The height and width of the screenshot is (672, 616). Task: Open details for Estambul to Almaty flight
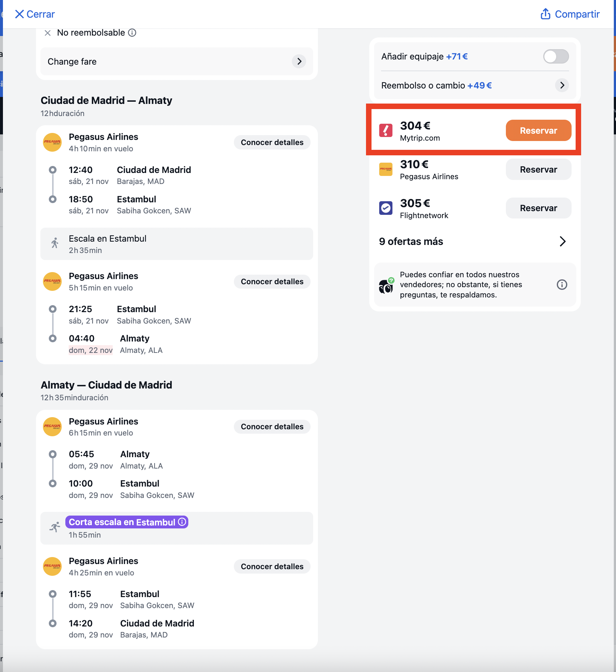[272, 282]
